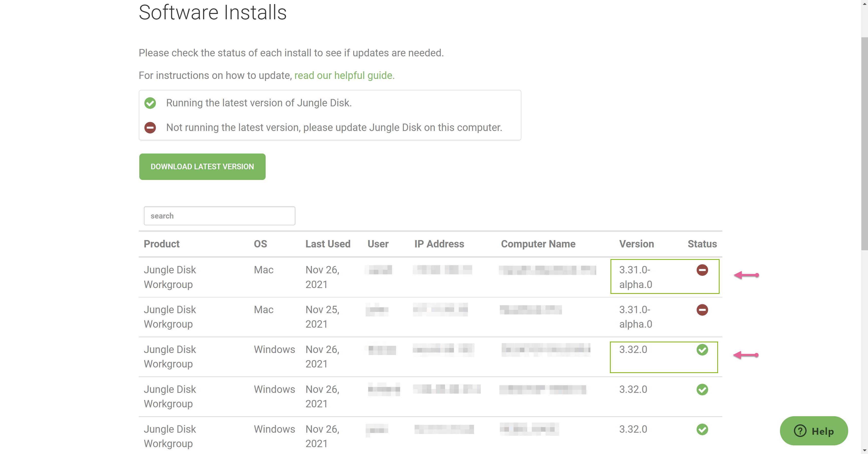This screenshot has width=868, height=454.
Task: Click red outdated status icon, first Mac row
Action: [x=702, y=270]
